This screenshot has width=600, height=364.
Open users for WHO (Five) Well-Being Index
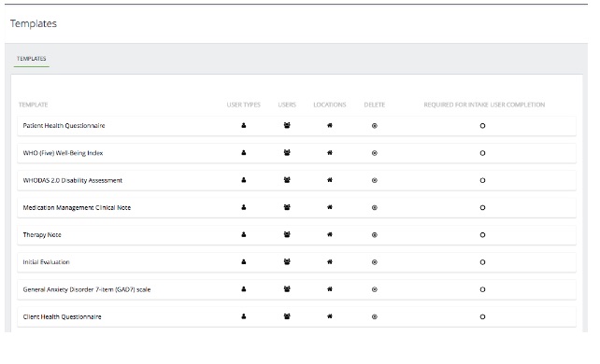coord(287,152)
